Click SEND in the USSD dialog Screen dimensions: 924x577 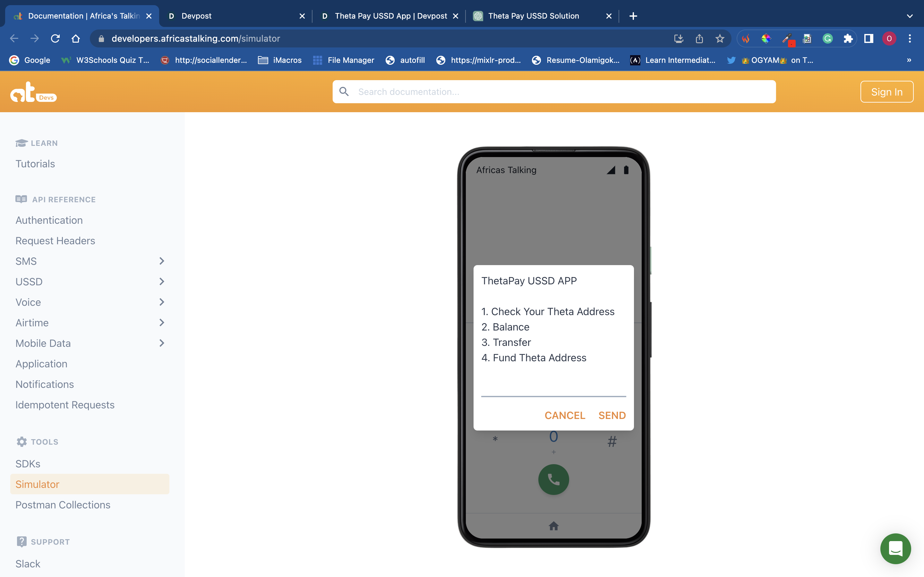coord(612,415)
